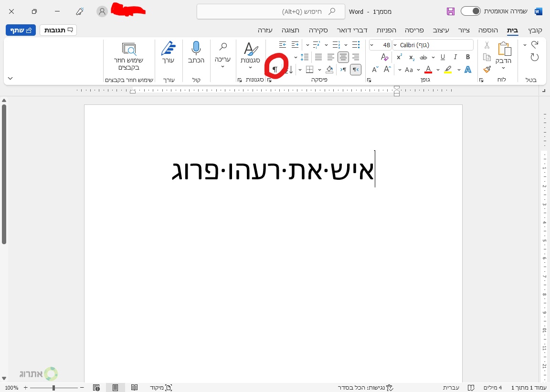Expand the Styles (סגנונות) gallery

tap(251, 54)
